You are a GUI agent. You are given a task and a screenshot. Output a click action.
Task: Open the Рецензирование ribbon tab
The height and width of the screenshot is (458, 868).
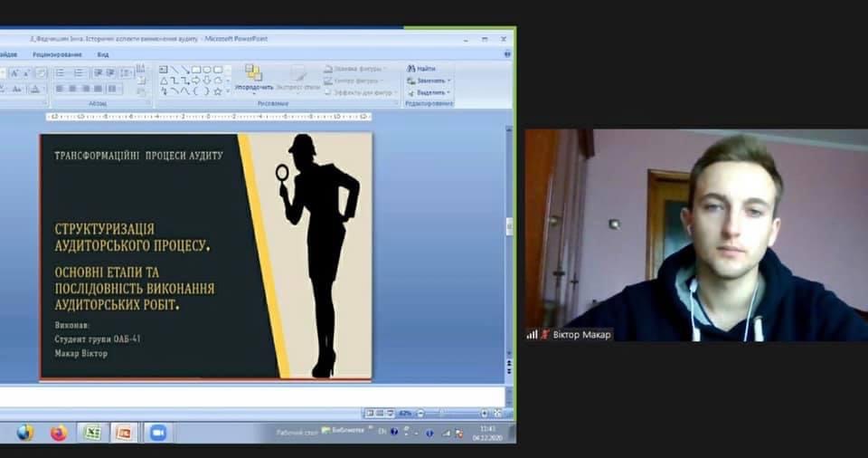pos(57,54)
